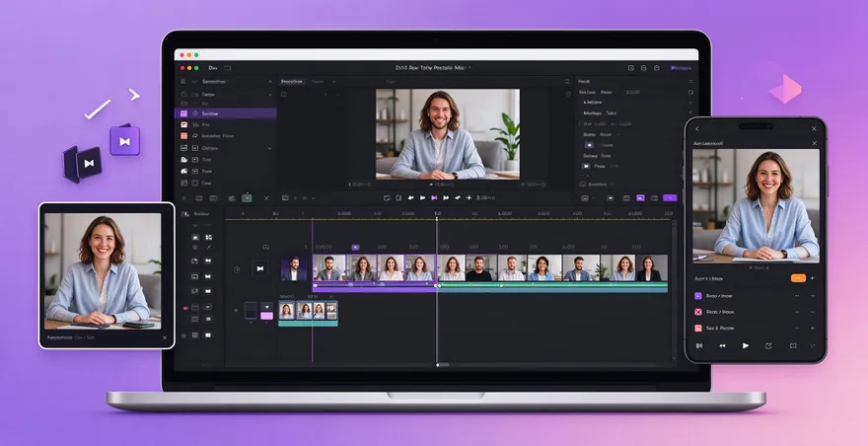868x446 pixels.
Task: Click the share icon on phone bottom bar
Action: (768, 345)
